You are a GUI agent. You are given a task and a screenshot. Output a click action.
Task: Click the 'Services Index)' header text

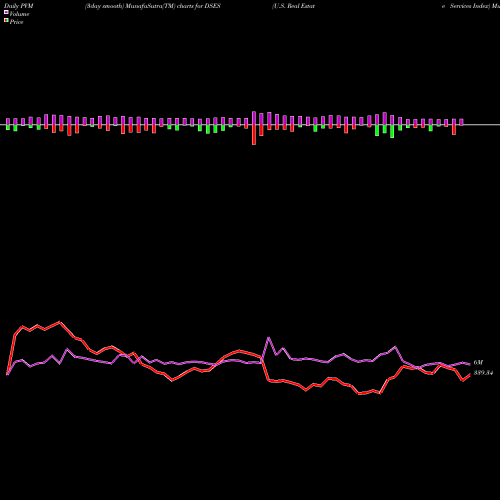click(470, 6)
